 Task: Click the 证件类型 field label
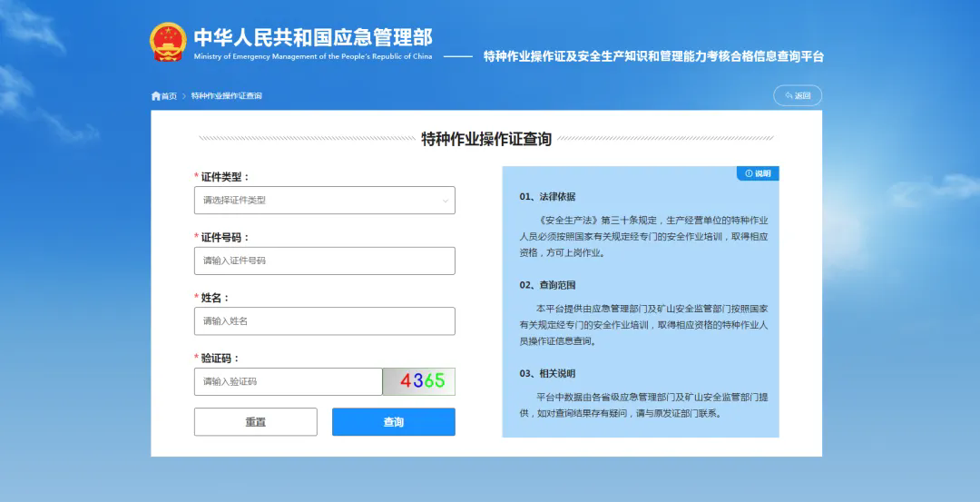pos(225,177)
